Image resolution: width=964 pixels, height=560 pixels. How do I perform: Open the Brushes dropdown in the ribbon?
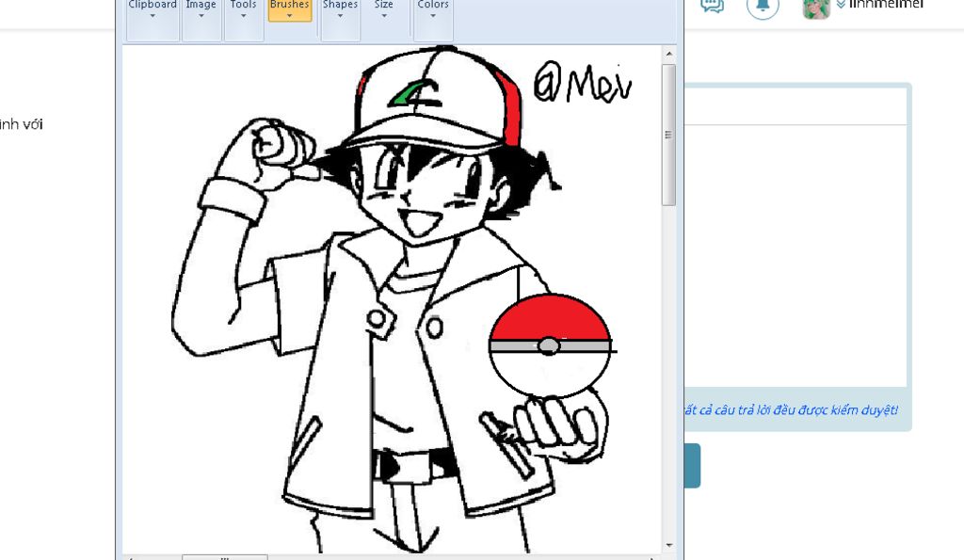tap(290, 10)
